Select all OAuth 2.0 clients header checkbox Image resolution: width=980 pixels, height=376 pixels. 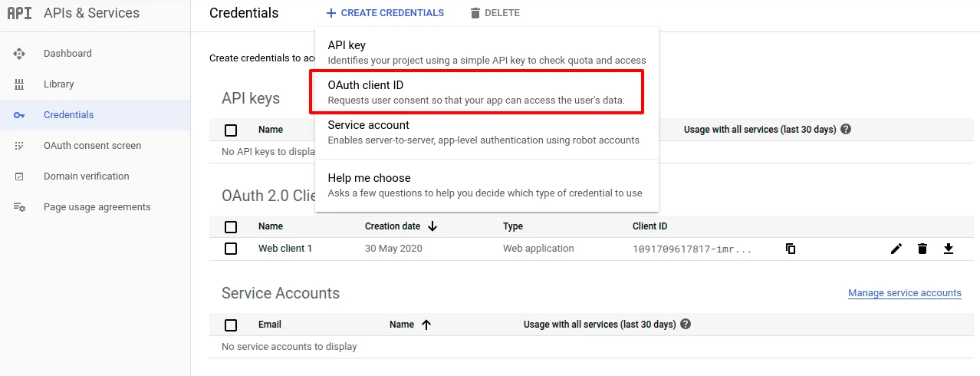tap(231, 227)
